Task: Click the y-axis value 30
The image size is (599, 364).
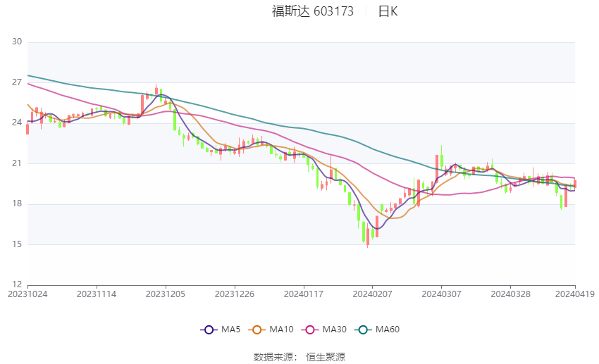Action: (x=17, y=42)
